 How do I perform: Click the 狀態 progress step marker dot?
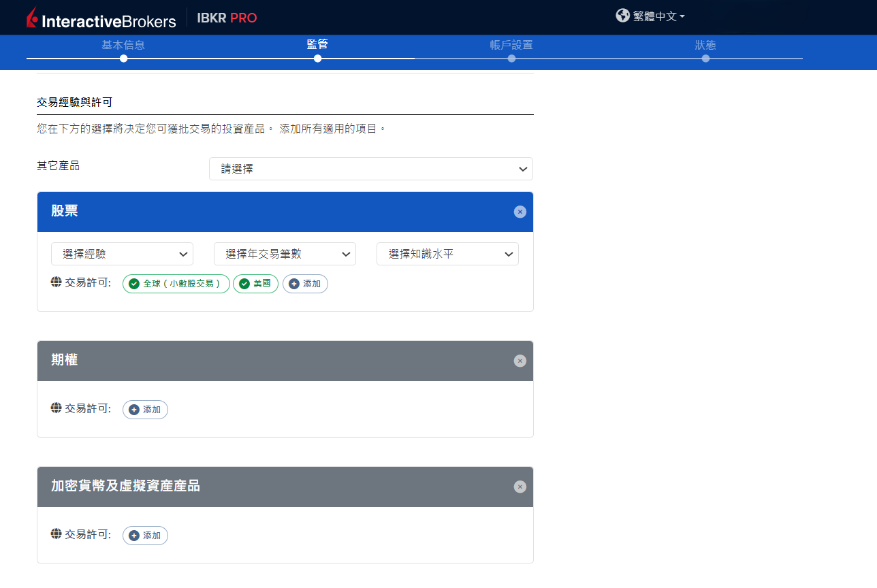[x=705, y=59]
